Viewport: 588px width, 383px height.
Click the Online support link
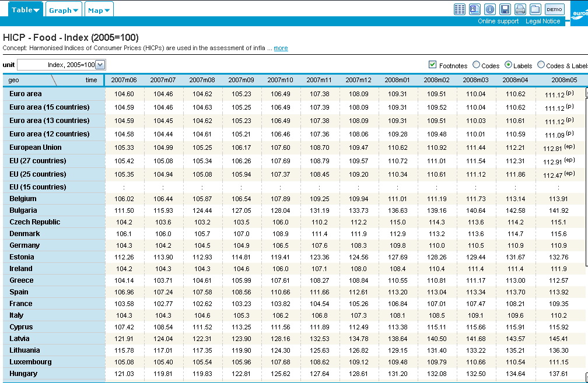498,22
